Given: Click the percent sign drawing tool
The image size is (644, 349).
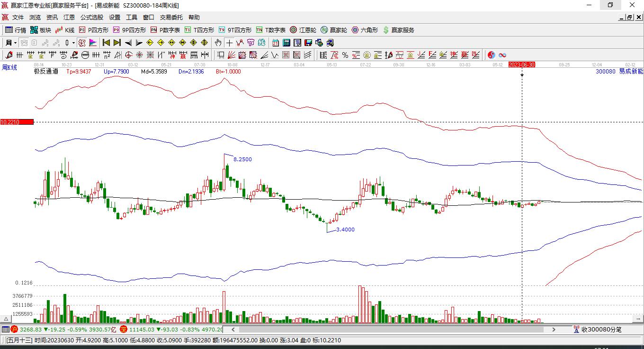Looking at the screenshot, I should (345, 55).
